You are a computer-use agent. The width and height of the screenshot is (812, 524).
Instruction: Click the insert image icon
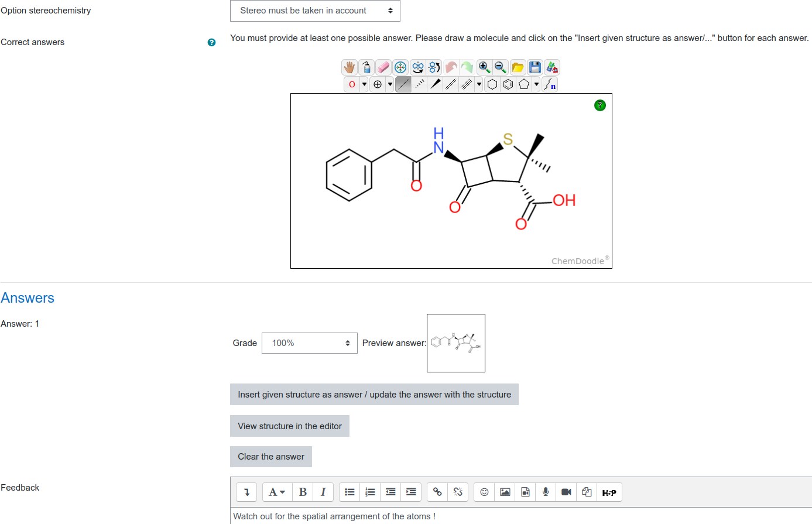point(505,492)
